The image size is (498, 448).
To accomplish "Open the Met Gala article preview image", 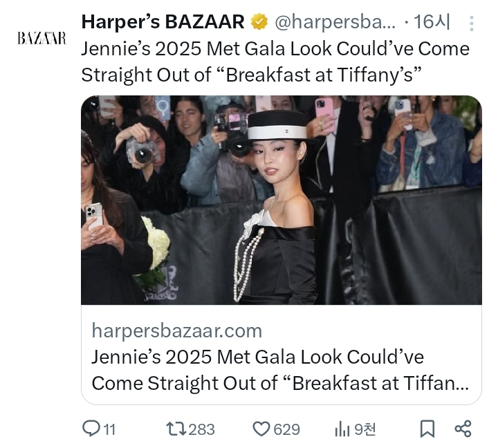I will 281,200.
